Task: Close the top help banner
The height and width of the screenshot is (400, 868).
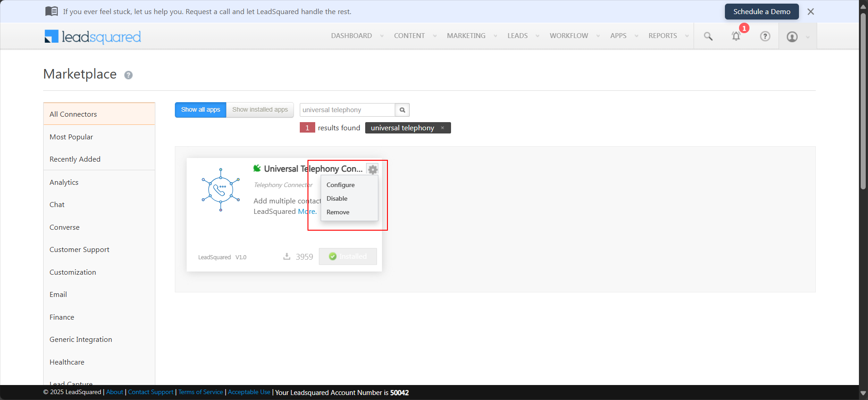Action: pyautogui.click(x=811, y=12)
